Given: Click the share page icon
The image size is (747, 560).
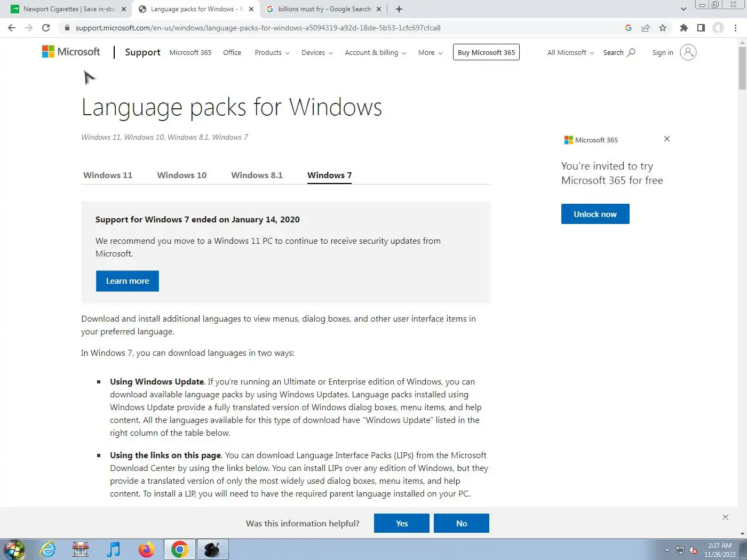Looking at the screenshot, I should [646, 28].
